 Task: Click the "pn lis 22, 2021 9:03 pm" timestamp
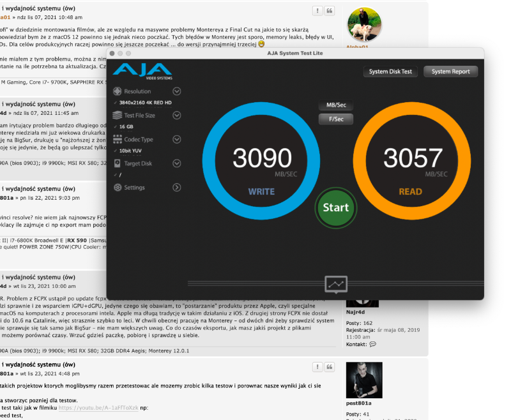click(x=50, y=198)
